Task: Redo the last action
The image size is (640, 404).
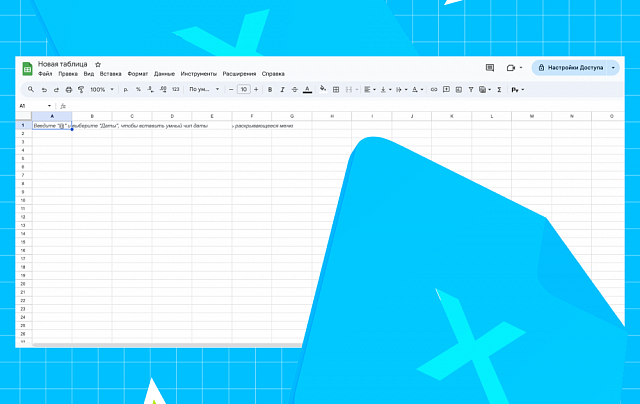Action: point(56,90)
